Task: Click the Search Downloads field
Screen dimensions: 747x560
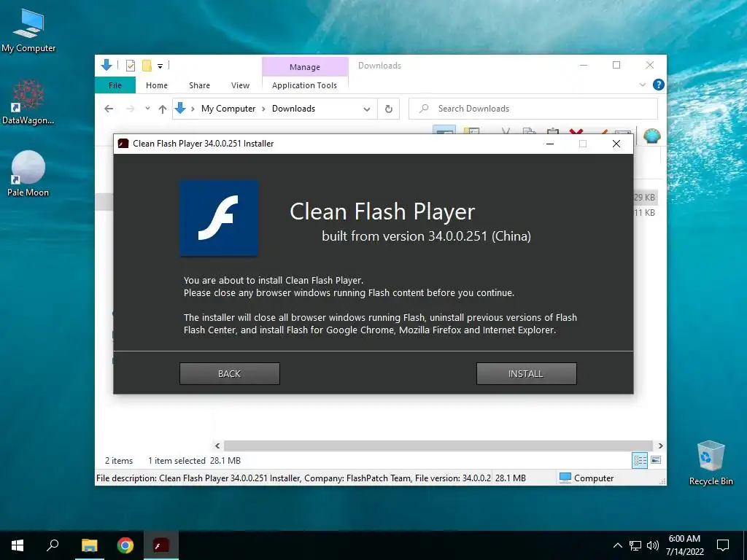Action: point(533,109)
